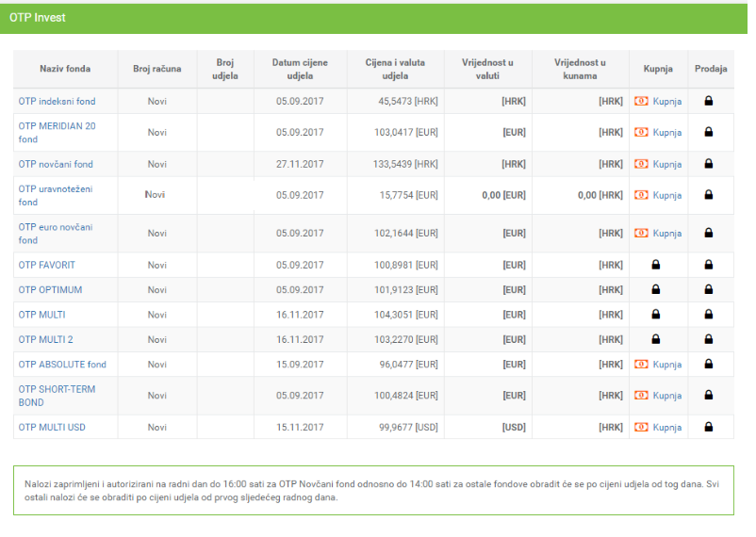Open the OTP euro novčani fond link
This screenshot has height=537, width=756.
(x=56, y=234)
